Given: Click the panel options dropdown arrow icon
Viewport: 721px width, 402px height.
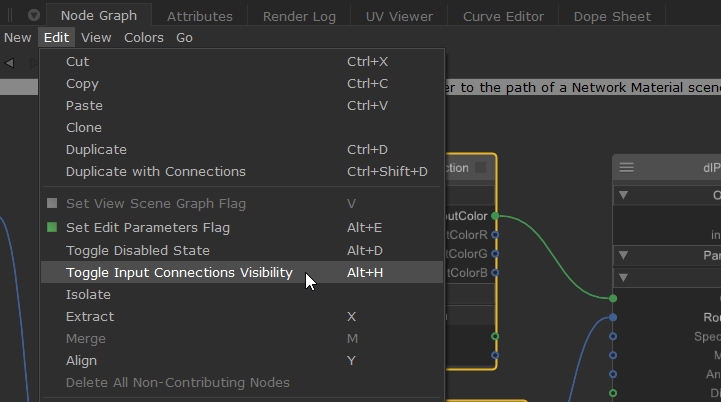Looking at the screenshot, I should (x=34, y=15).
